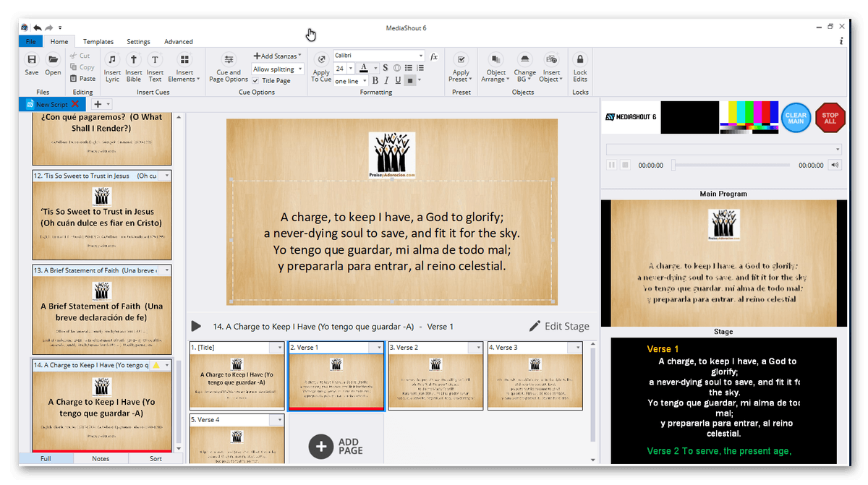Select the Verse 2 page thumbnail
Image resolution: width=868 pixels, height=485 pixels.
[x=436, y=376]
